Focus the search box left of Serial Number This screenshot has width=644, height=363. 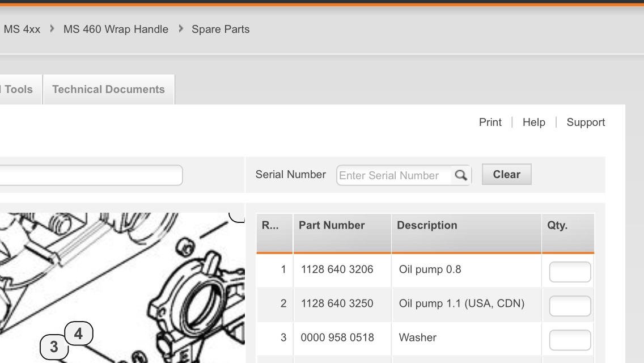coord(91,175)
